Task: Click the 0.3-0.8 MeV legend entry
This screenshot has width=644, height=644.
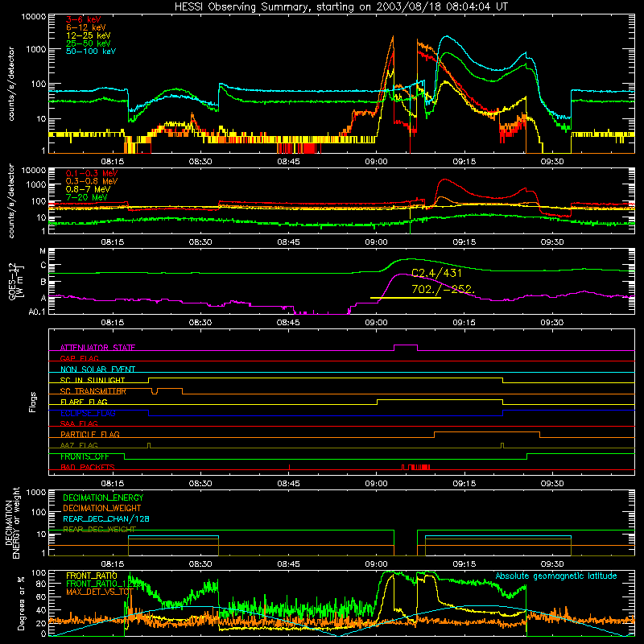Action: click(x=92, y=181)
